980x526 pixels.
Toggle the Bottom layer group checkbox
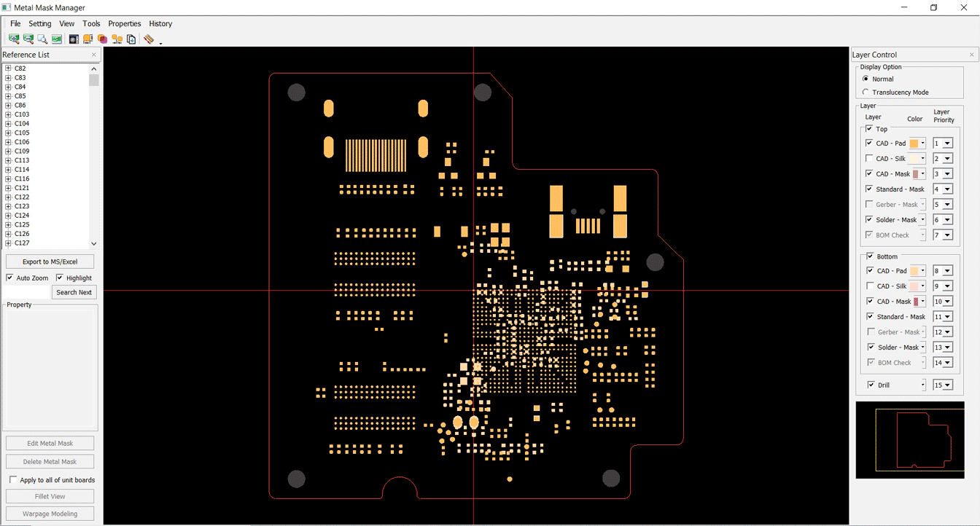coord(870,256)
